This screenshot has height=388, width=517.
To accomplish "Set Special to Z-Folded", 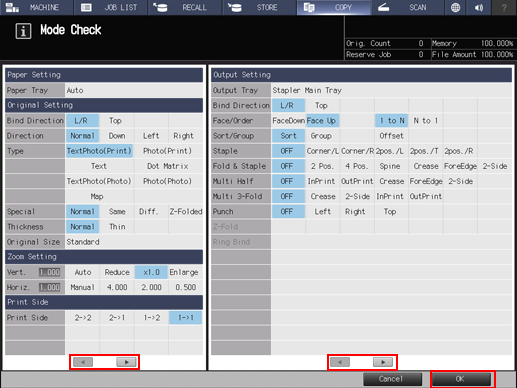I will click(186, 212).
